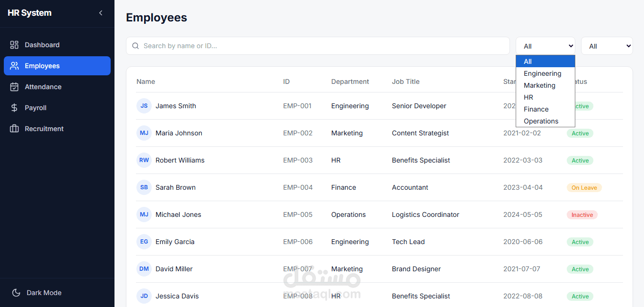Image resolution: width=644 pixels, height=307 pixels.
Task: Click the Dark Mode moon icon
Action: 16,293
